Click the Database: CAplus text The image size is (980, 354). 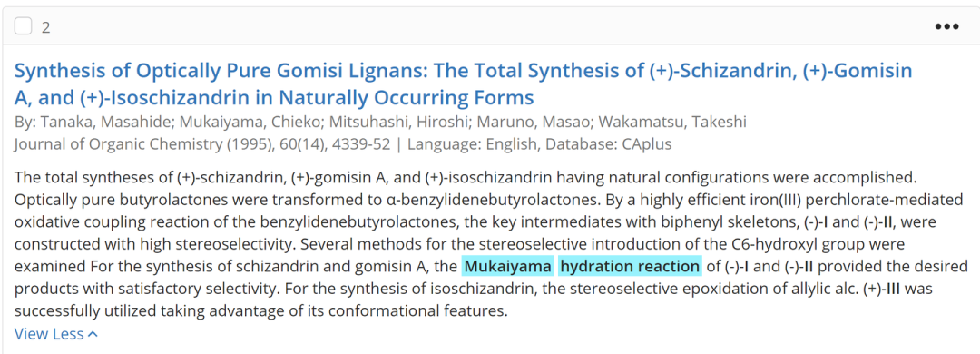pyautogui.click(x=609, y=144)
